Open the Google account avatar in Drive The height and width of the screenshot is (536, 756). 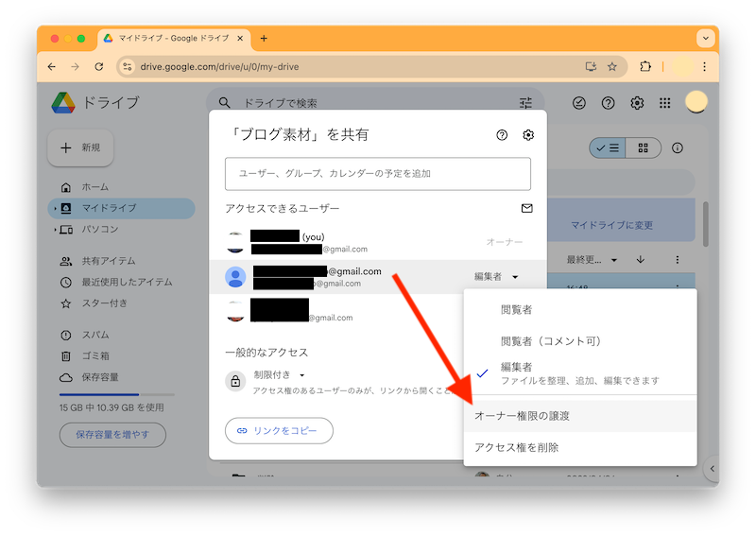click(x=696, y=102)
